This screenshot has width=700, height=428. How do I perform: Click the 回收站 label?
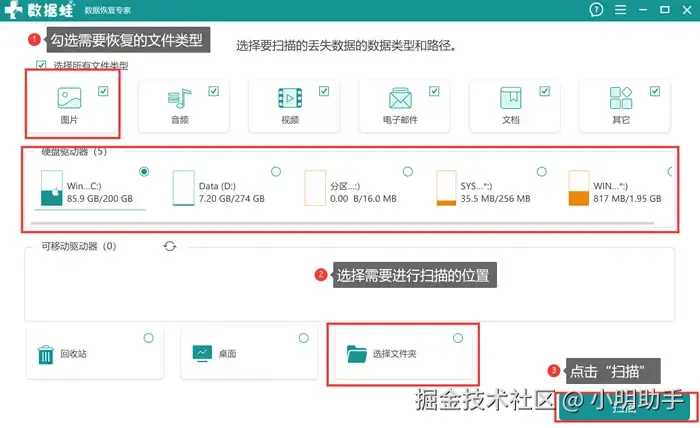coord(73,354)
